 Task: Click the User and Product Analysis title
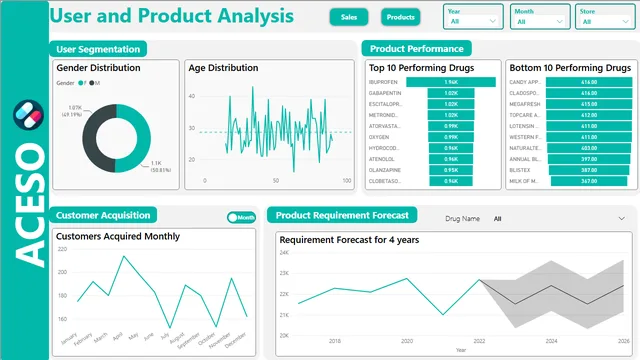tap(171, 16)
